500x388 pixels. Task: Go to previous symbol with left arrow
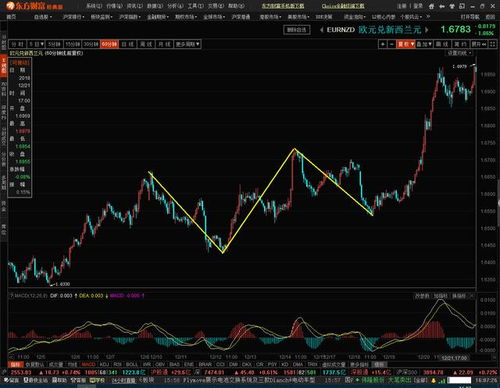click(322, 30)
